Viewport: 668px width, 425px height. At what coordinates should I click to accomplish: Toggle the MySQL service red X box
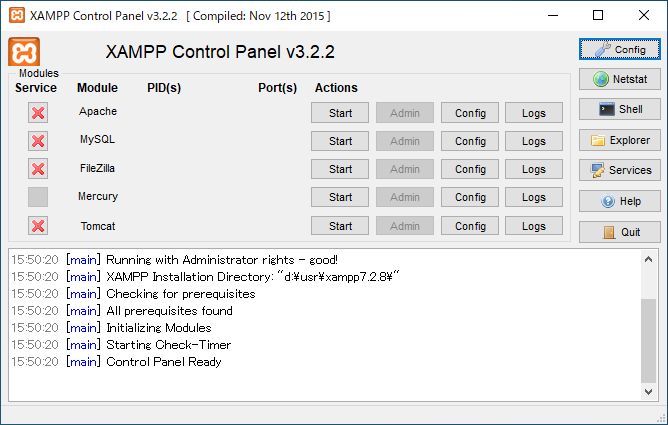pos(38,140)
